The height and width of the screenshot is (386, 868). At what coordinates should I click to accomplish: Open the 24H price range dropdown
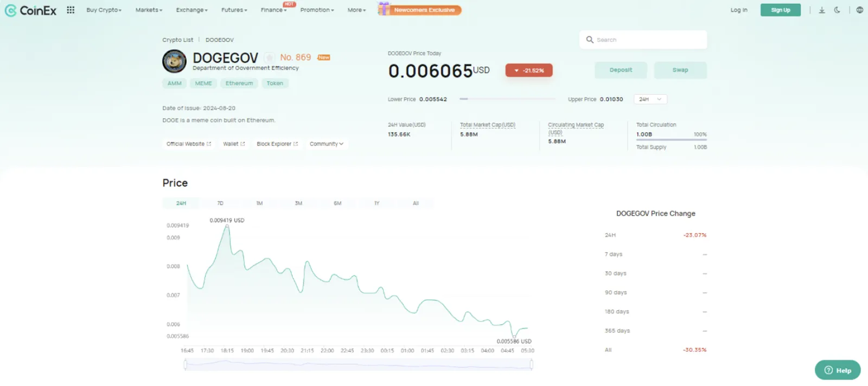pos(650,99)
